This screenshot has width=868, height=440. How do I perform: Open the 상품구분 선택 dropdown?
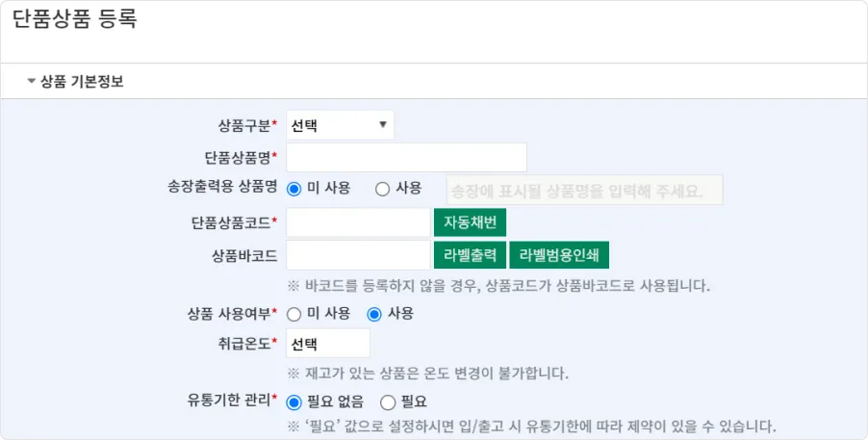pos(340,125)
